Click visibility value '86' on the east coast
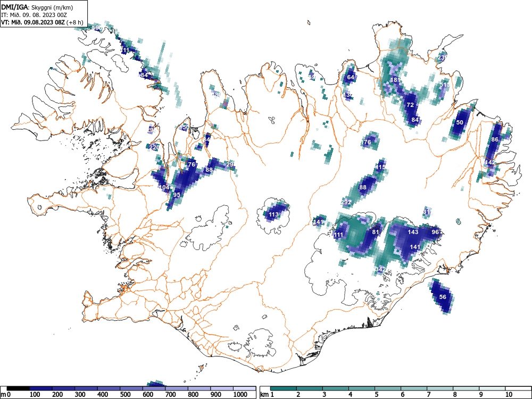This screenshot has width=532, height=399. [x=495, y=139]
